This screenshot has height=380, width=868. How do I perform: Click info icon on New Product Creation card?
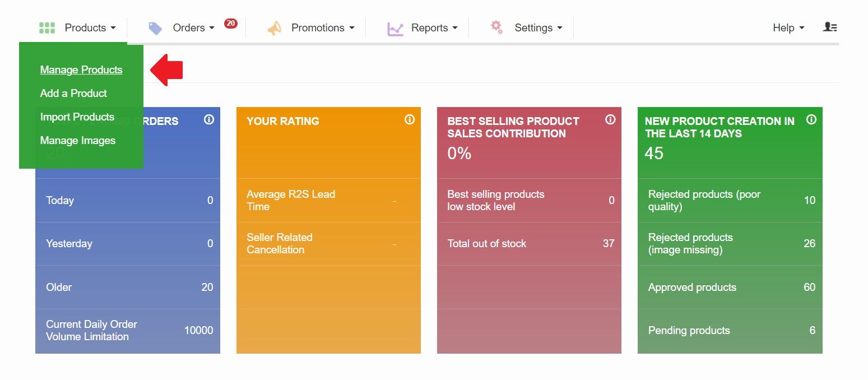pos(811,119)
